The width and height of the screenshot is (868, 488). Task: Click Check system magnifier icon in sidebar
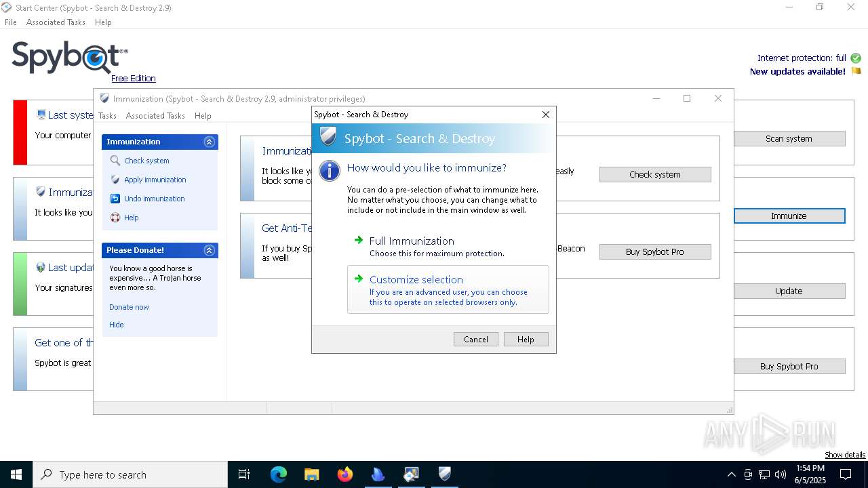[x=115, y=161]
